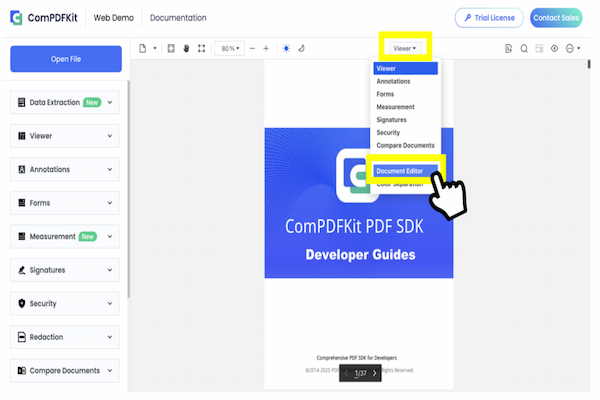Go to next page arrow

[375, 373]
